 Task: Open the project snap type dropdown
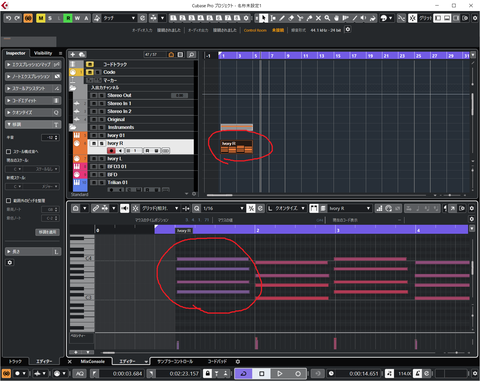coord(425,18)
